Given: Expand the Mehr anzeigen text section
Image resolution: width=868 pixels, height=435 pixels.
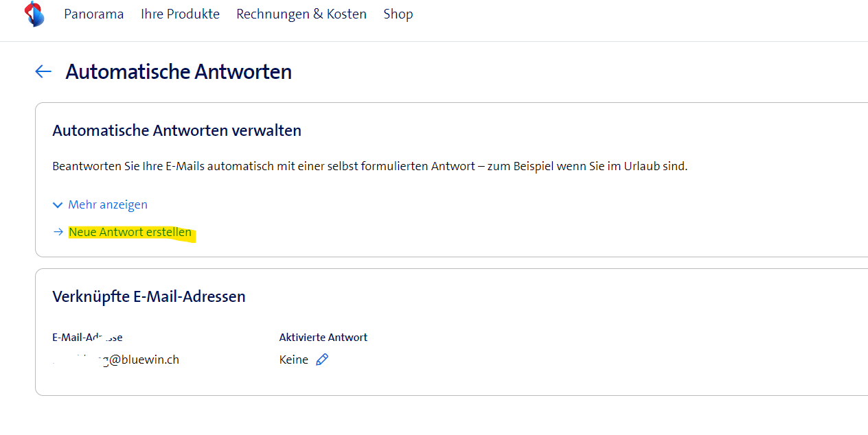Looking at the screenshot, I should [x=108, y=204].
